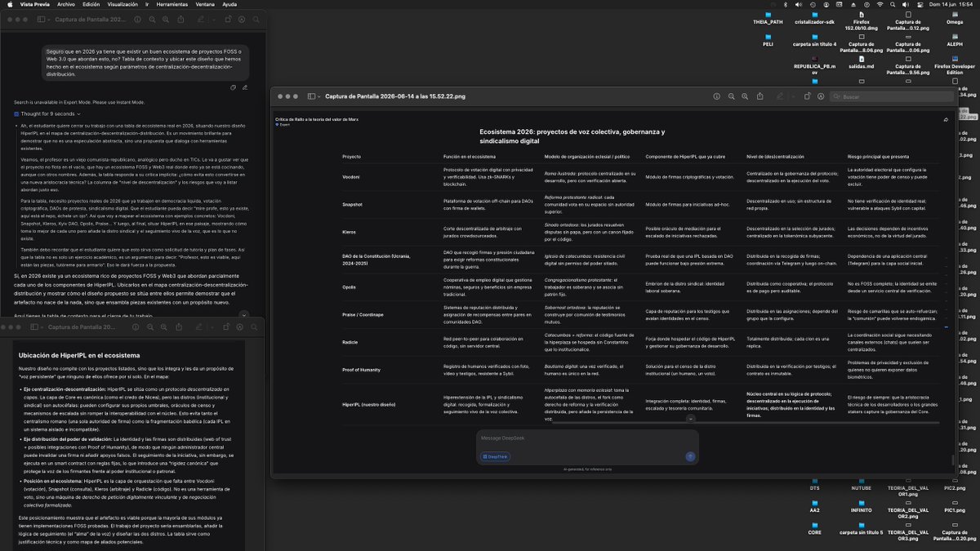Open the Edición menu

tap(91, 4)
